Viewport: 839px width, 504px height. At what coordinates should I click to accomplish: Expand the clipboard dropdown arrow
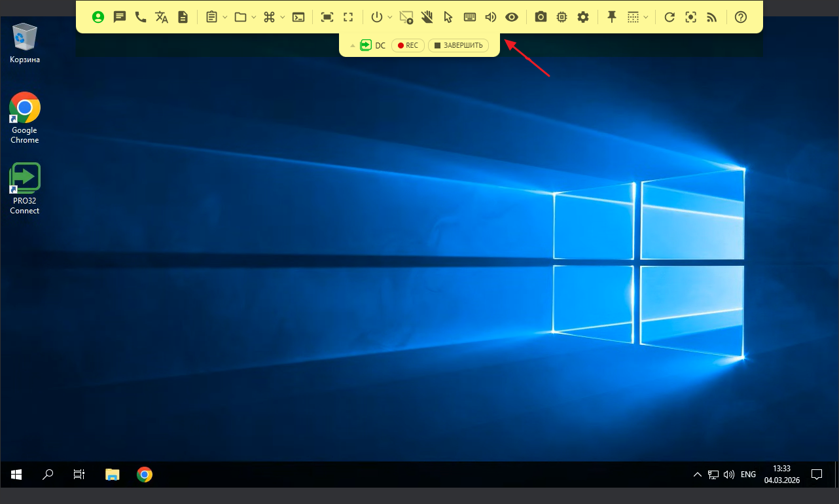225,17
